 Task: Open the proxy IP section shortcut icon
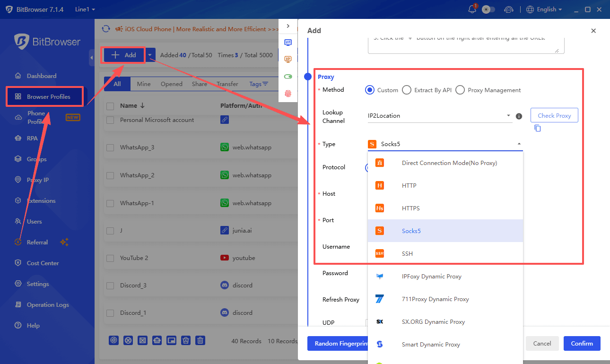288,59
